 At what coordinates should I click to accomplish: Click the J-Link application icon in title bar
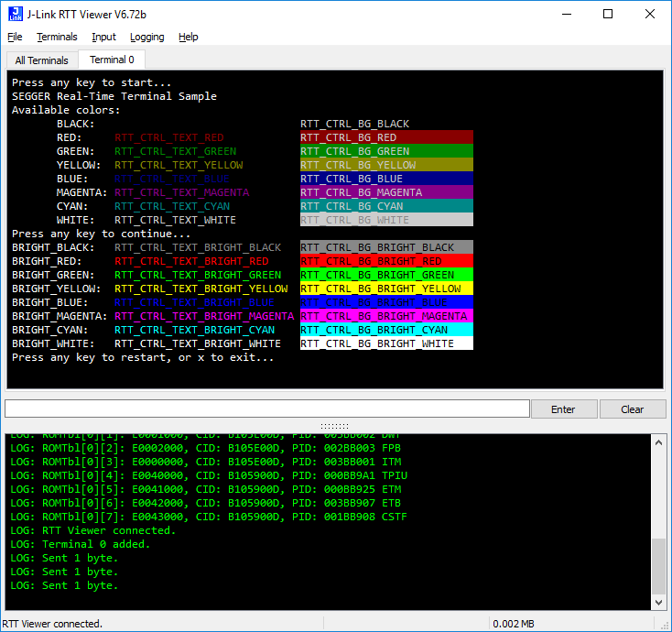pyautogui.click(x=14, y=14)
